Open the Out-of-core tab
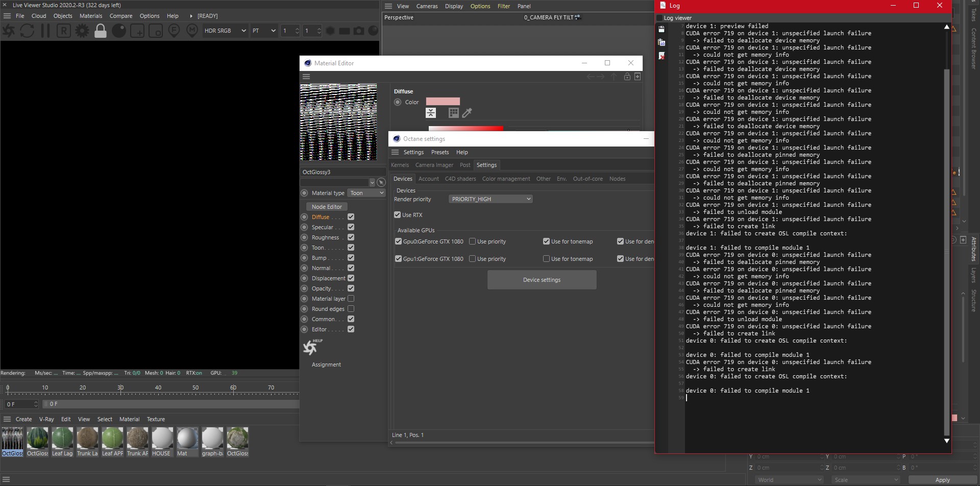The height and width of the screenshot is (486, 980). pyautogui.click(x=587, y=179)
